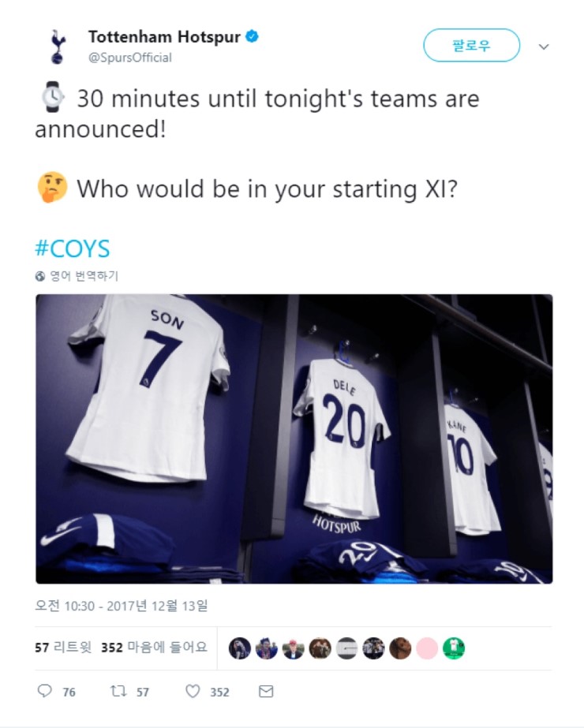This screenshot has width=584, height=728.
Task: Click the 팔로우 follow button
Action: coord(471,46)
